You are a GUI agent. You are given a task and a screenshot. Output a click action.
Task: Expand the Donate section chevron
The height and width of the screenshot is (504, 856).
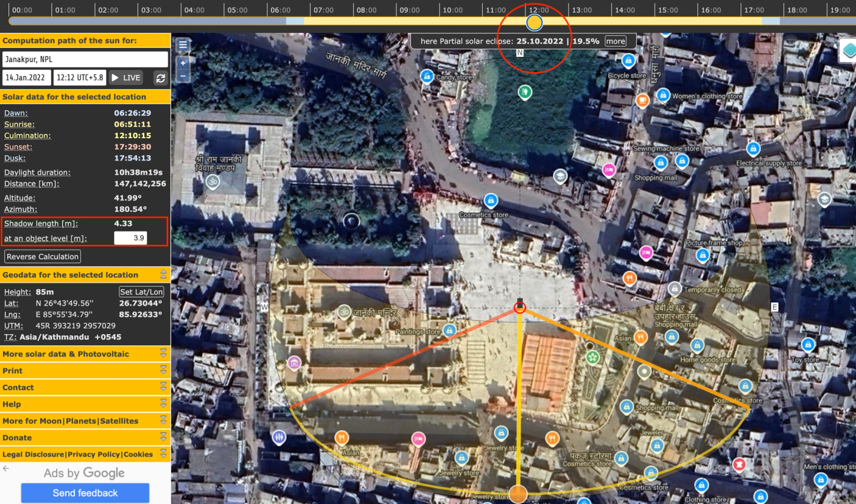click(163, 438)
